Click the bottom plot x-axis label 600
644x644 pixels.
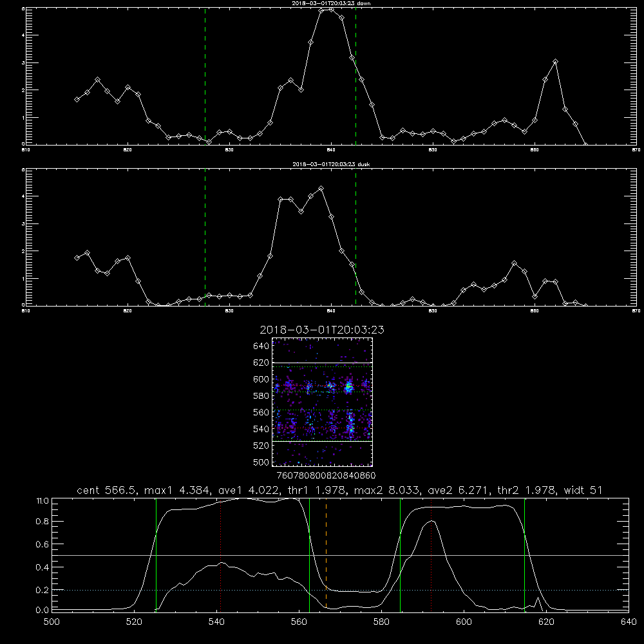coord(464,621)
